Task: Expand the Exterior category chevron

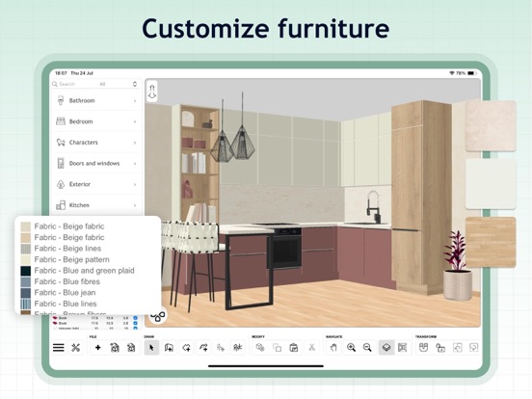Action: [x=135, y=185]
